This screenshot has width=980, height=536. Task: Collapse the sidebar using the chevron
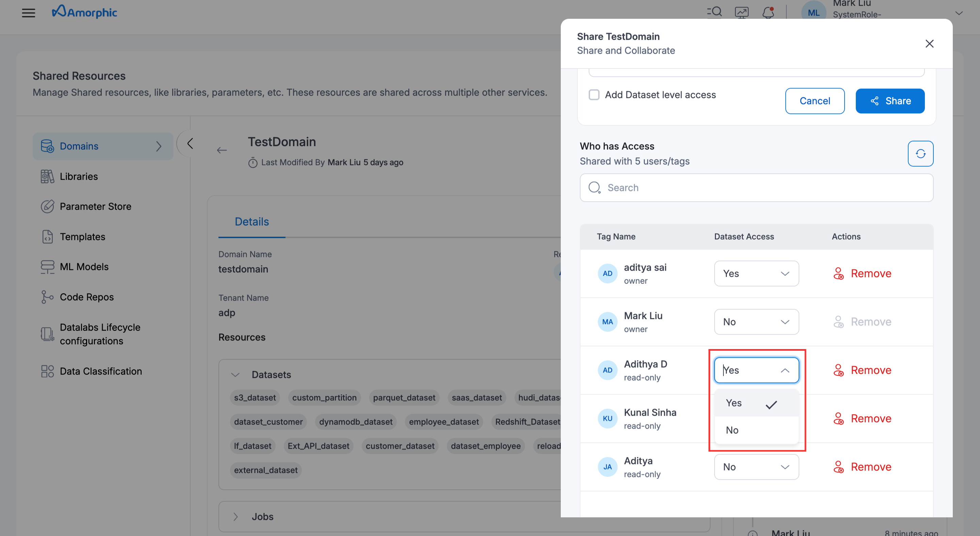(190, 143)
